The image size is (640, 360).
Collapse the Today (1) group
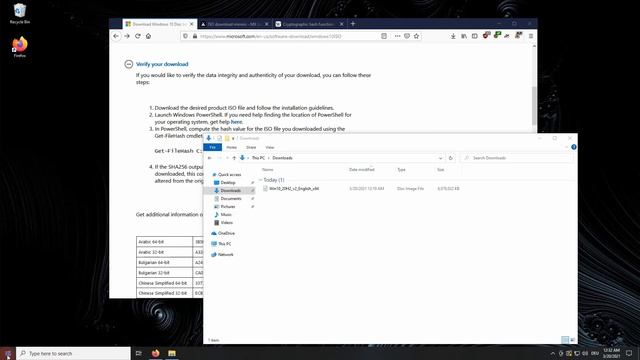pyautogui.click(x=260, y=180)
